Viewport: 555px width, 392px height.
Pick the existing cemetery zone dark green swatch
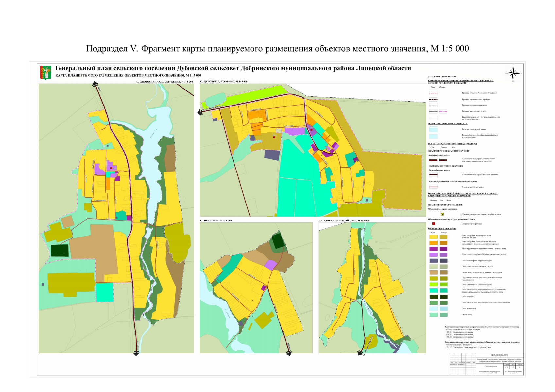coord(433,297)
